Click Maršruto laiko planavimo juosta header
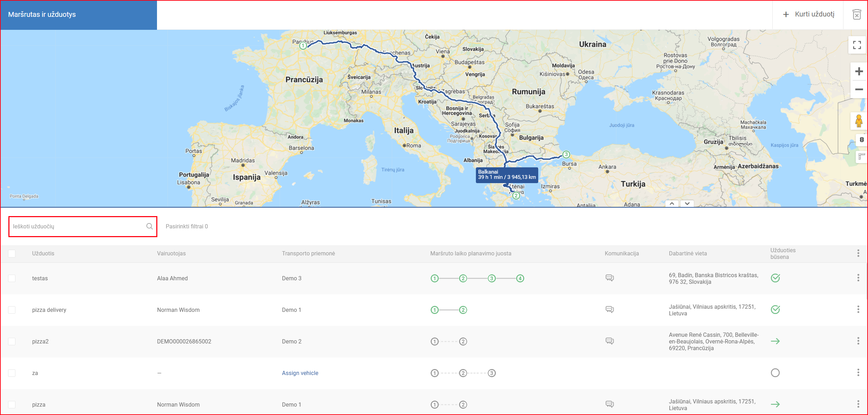 click(471, 253)
